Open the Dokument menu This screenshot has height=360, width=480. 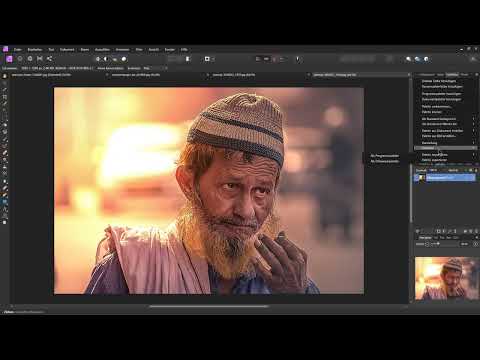click(67, 49)
